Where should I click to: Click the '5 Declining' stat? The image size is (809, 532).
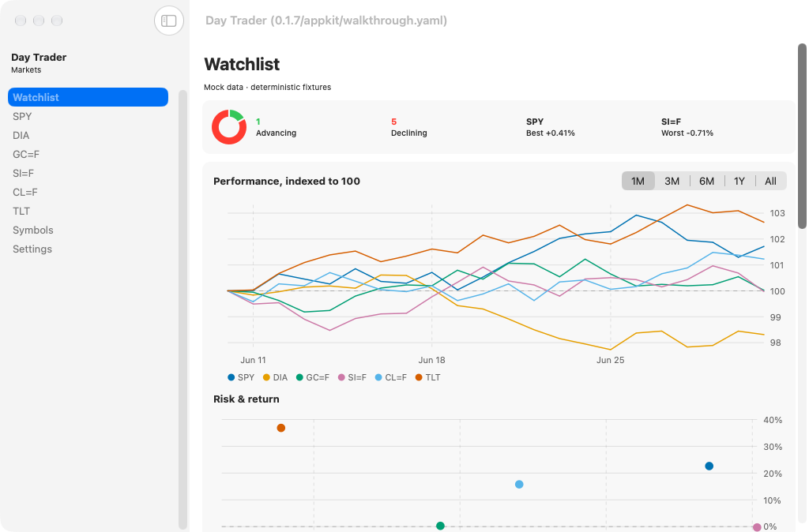pos(408,127)
